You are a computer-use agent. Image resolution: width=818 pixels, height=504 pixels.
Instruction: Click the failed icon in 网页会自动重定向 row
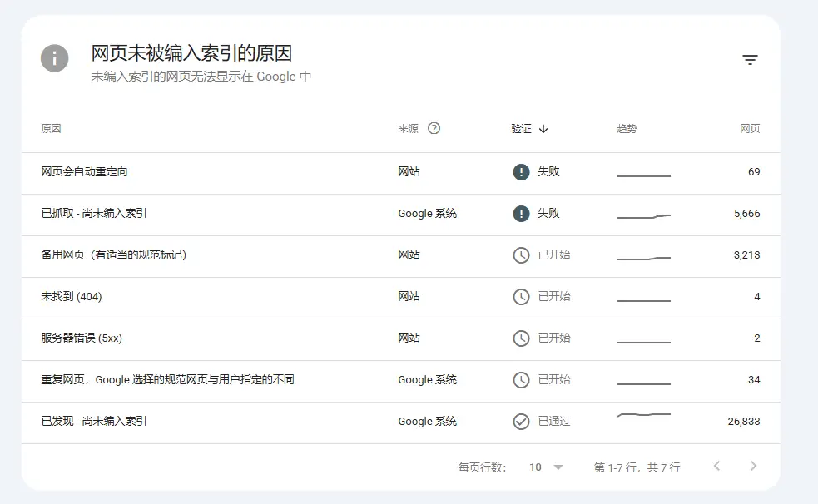coord(521,171)
